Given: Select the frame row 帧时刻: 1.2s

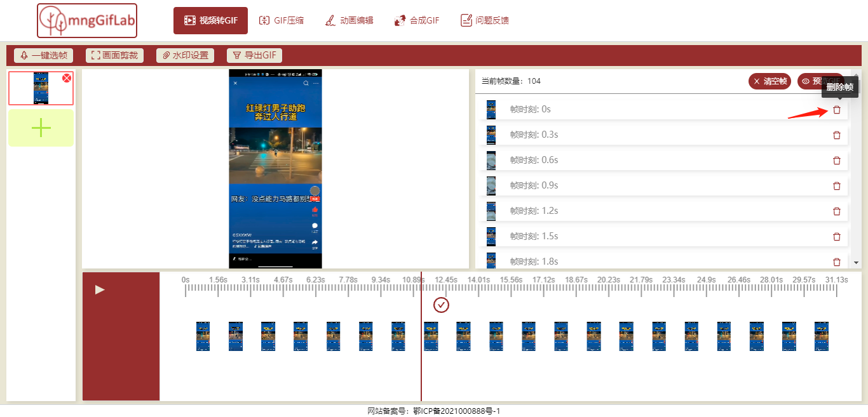Looking at the screenshot, I should [664, 211].
